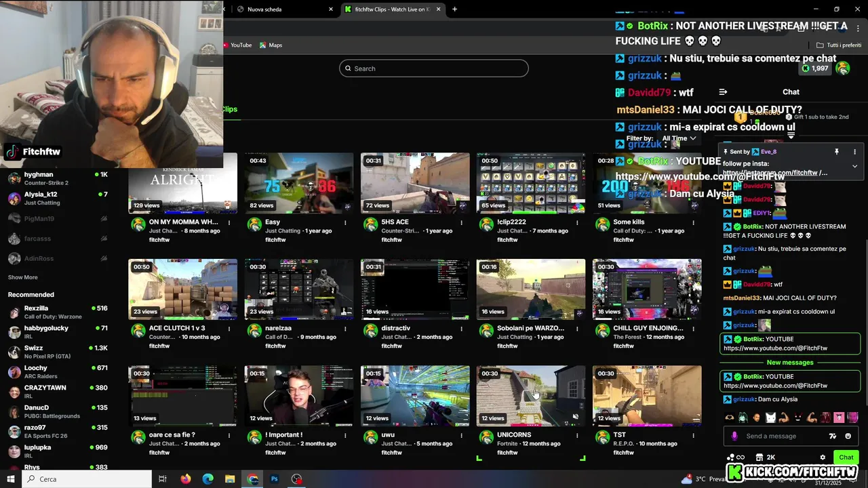Expand the Filter by All Time dropdown
Screen dimensions: 868x488
point(679,138)
